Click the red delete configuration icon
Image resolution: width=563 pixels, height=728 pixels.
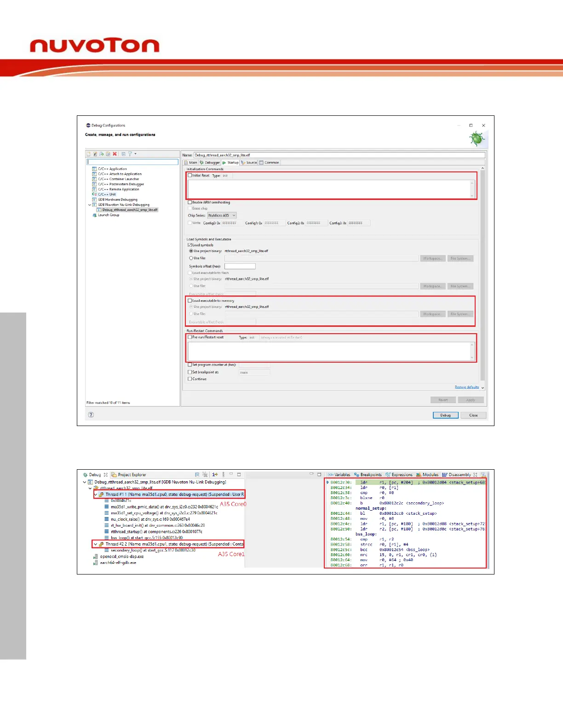[x=115, y=154]
